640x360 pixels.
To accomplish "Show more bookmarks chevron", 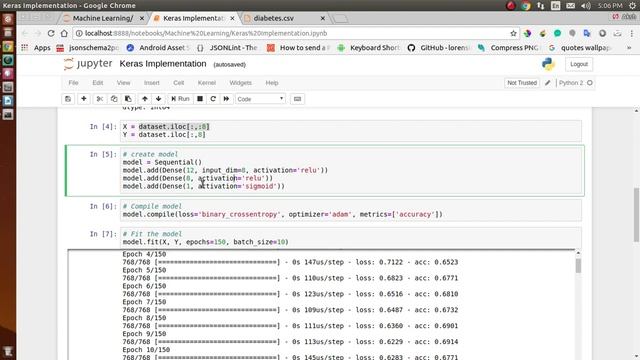I will (629, 48).
